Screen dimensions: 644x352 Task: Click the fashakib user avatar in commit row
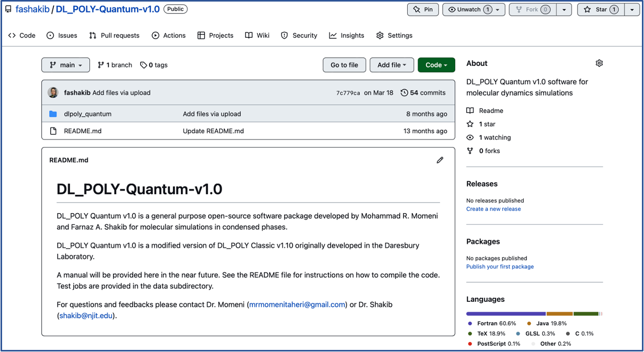point(53,93)
